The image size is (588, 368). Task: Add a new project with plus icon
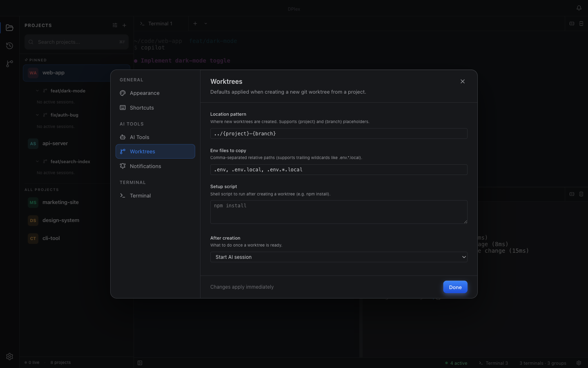coord(125,25)
